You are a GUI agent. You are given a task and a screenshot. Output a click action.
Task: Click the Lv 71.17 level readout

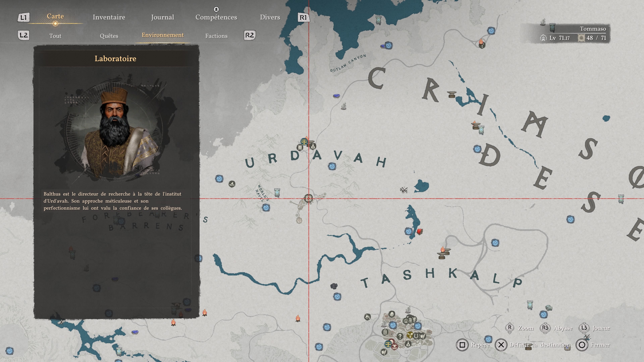click(559, 38)
